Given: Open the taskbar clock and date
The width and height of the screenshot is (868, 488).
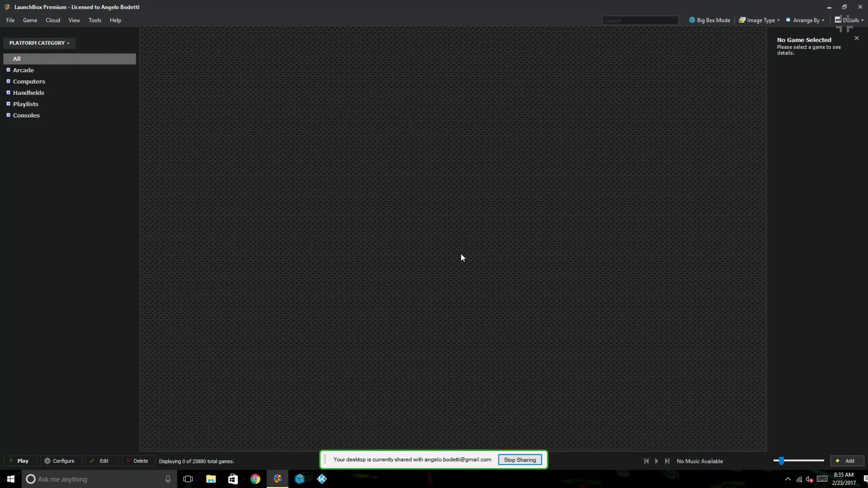Looking at the screenshot, I should tap(844, 479).
